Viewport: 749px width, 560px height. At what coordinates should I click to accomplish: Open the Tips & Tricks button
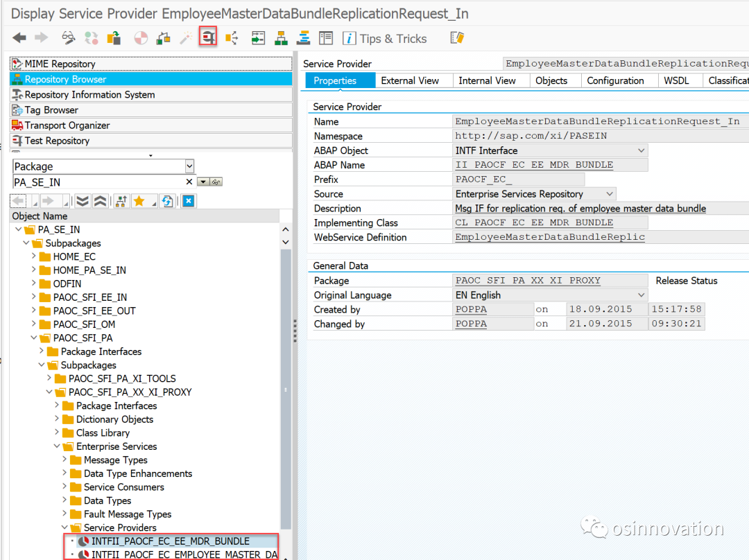click(x=385, y=39)
